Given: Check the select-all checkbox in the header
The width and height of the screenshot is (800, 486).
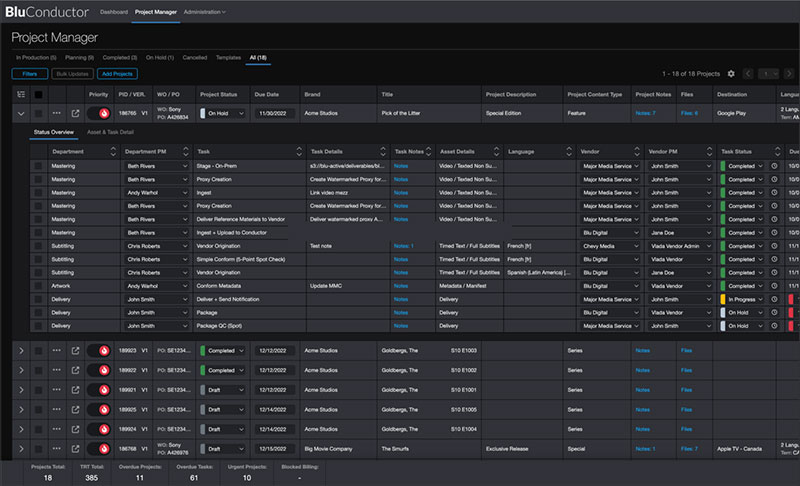Looking at the screenshot, I should (x=39, y=94).
